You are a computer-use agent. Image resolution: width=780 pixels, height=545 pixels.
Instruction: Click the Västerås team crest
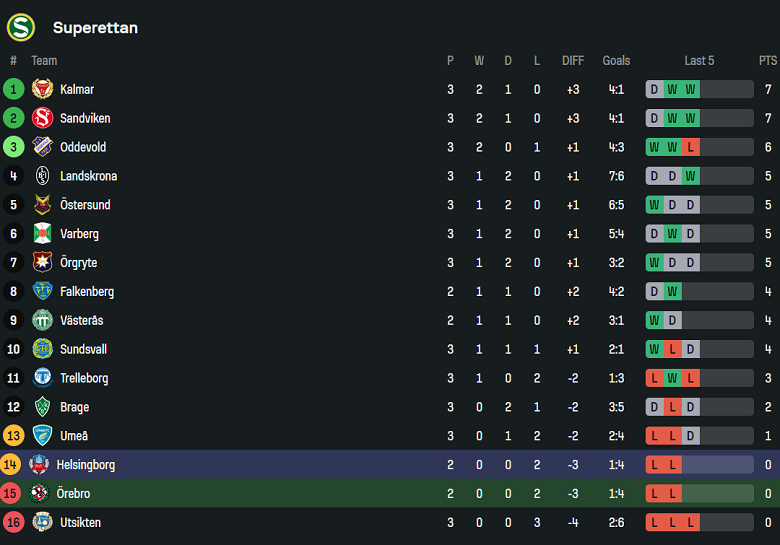[x=42, y=321]
